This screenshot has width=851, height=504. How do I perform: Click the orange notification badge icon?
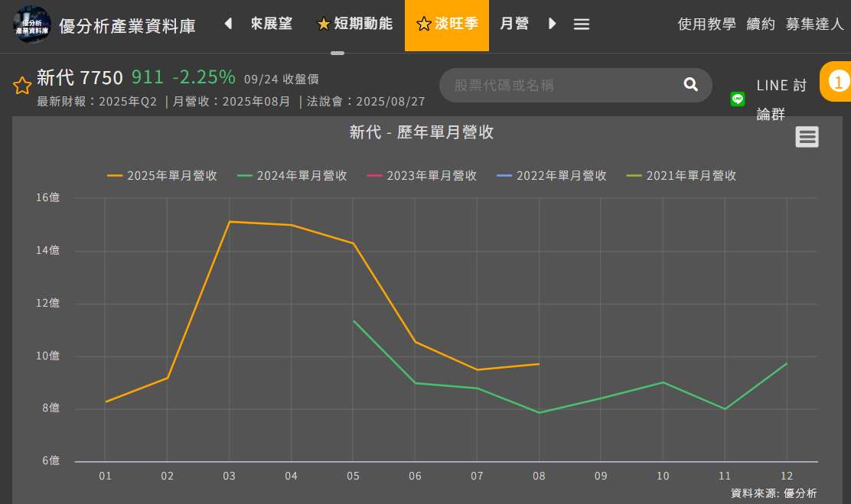(x=840, y=81)
